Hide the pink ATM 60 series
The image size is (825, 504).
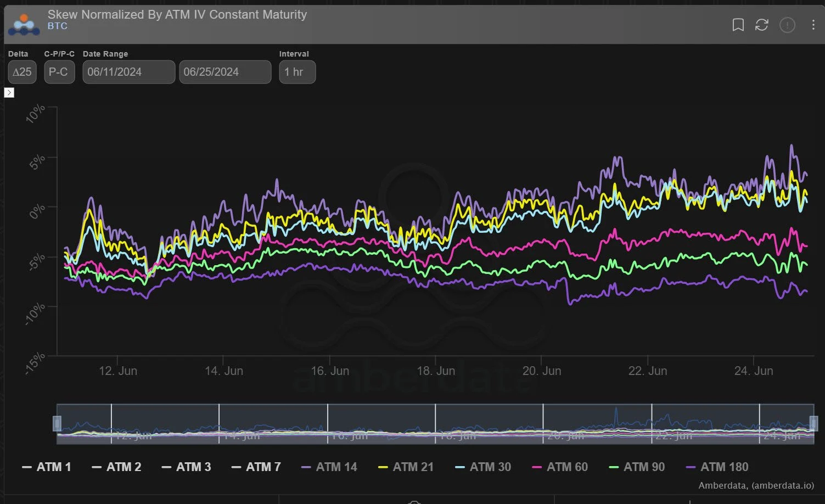click(560, 467)
